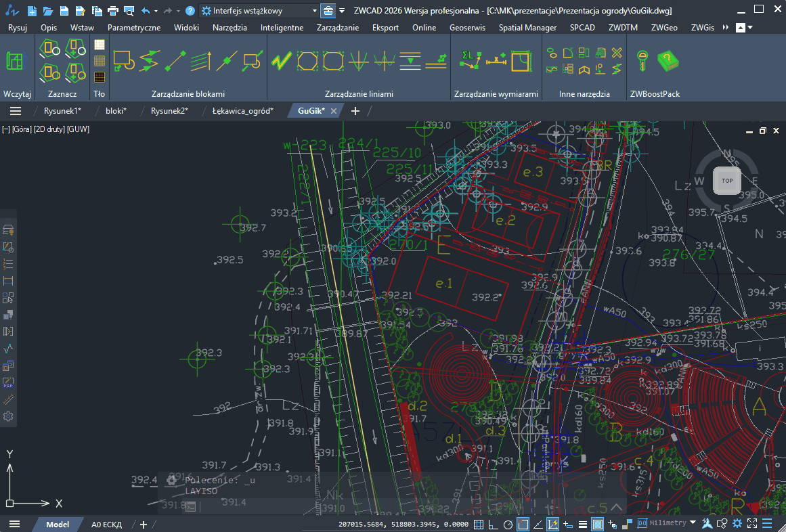Select the black background swatch under Tło

[100, 76]
